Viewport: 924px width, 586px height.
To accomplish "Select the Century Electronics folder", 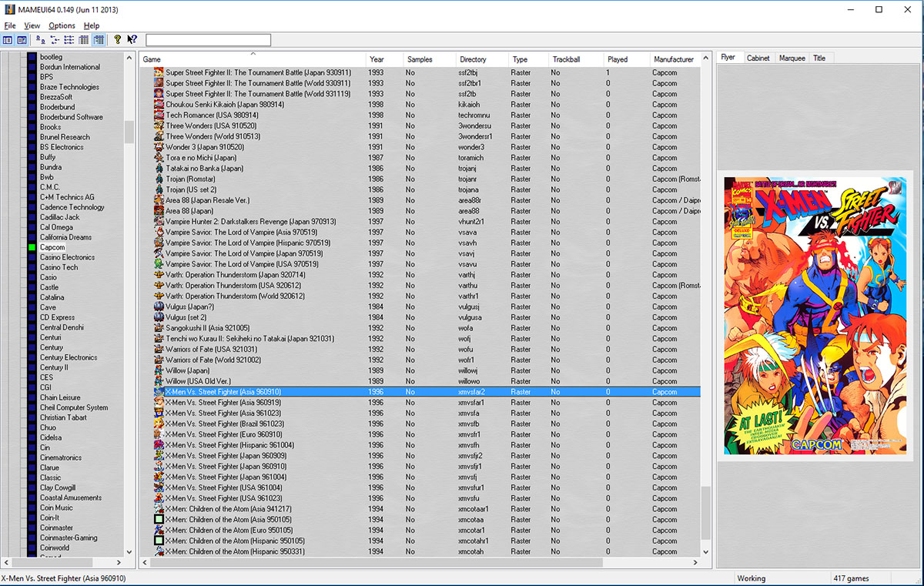I will click(69, 357).
